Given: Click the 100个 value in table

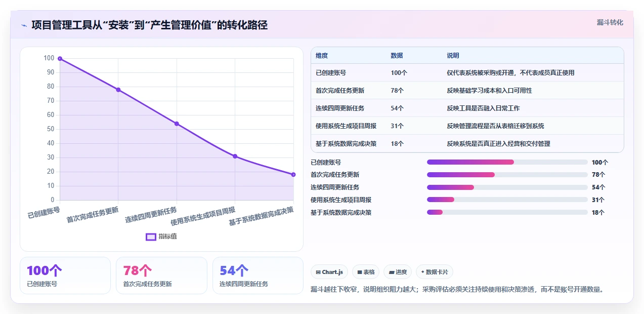Looking at the screenshot, I should [x=399, y=73].
